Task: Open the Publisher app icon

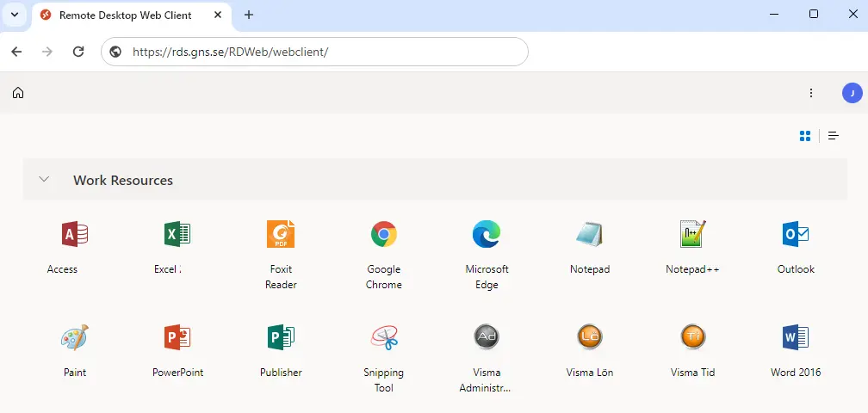Action: (281, 337)
